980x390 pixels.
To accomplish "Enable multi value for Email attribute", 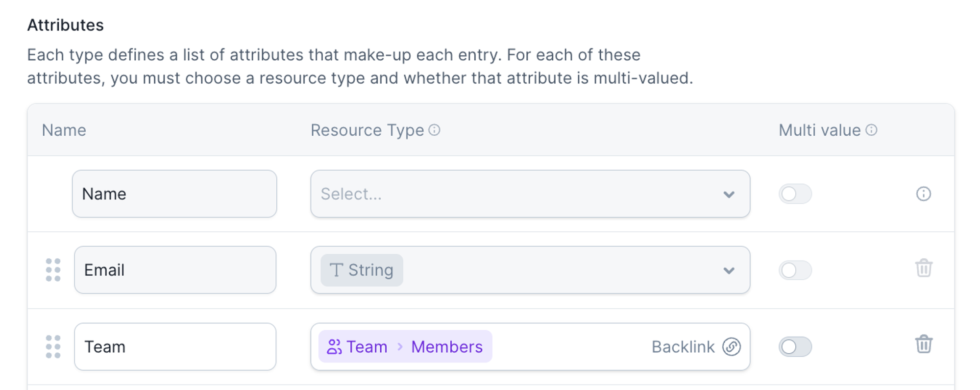I will click(x=795, y=270).
